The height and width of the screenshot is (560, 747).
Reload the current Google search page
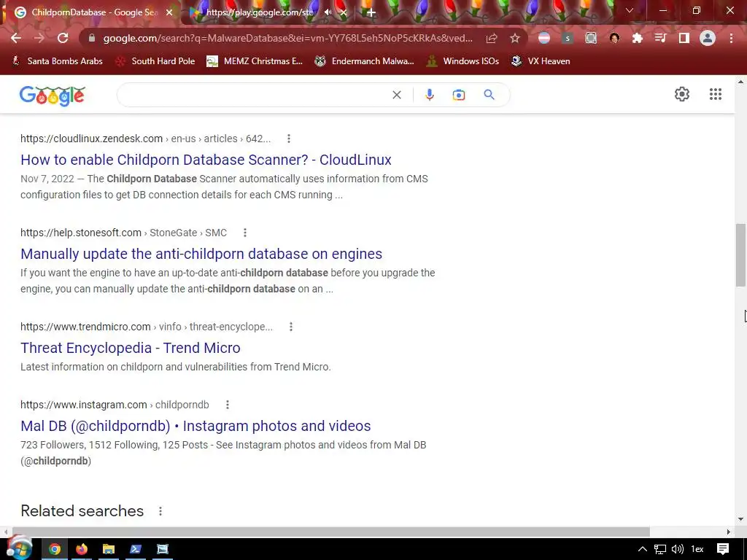pyautogui.click(x=63, y=38)
